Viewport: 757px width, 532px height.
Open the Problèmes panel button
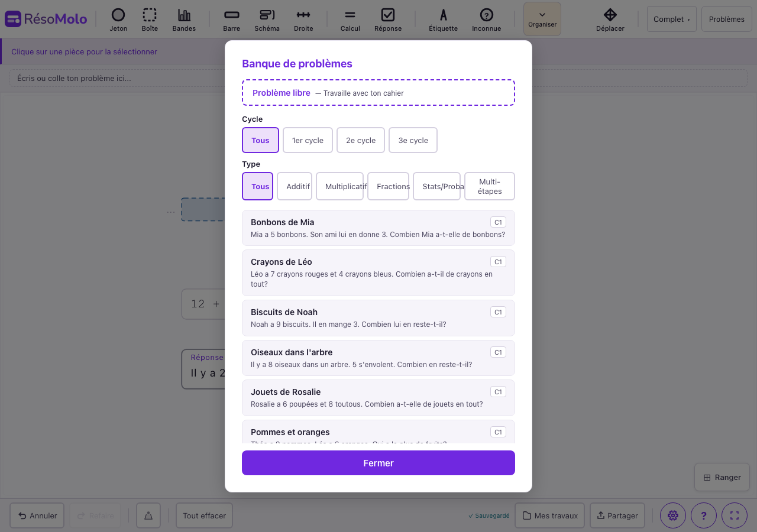pyautogui.click(x=726, y=19)
